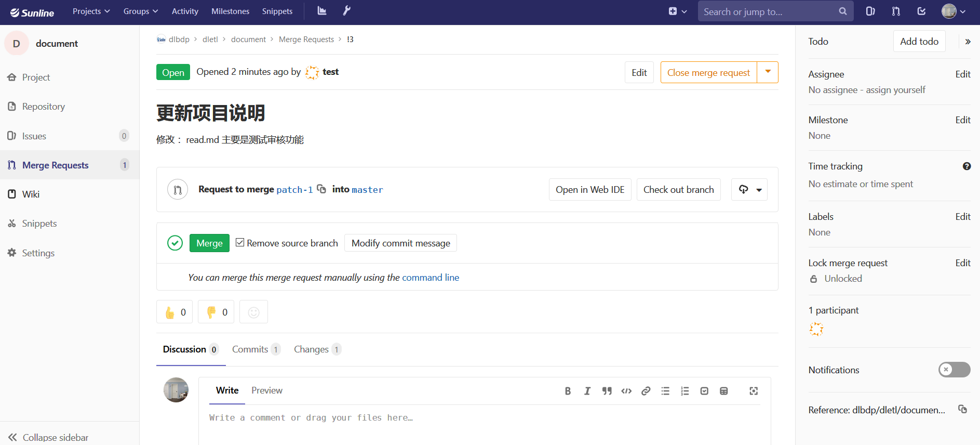Toggle the Notifications switch
980x445 pixels.
[x=954, y=370]
